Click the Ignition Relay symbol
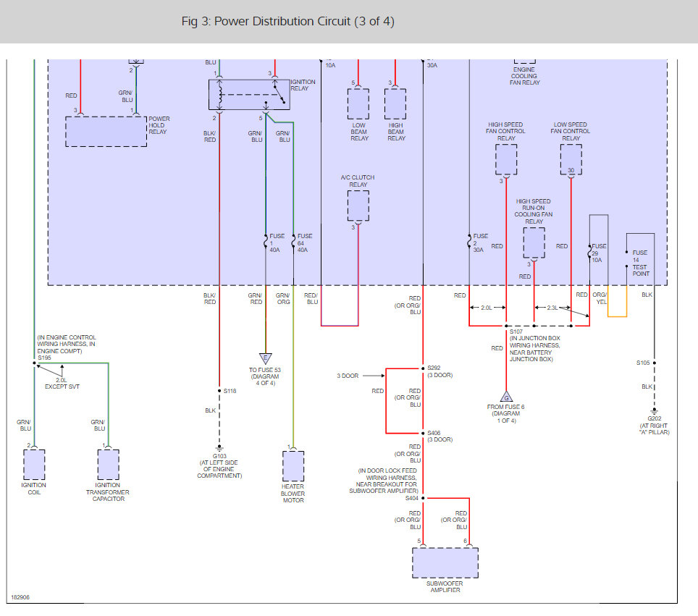Viewport: 698px width, 616px height. (x=249, y=94)
